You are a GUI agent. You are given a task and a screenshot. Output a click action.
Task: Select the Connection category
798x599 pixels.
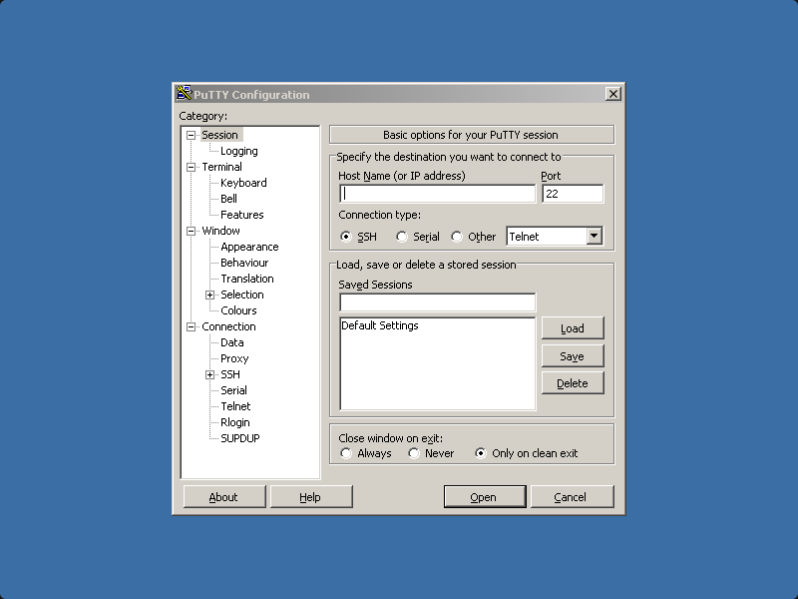[x=229, y=326]
